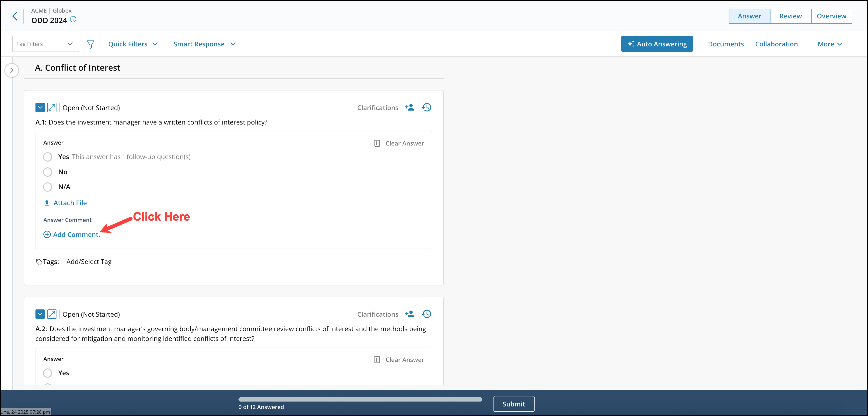This screenshot has height=416, width=868.
Task: Click the answered progress bar
Action: [360, 399]
